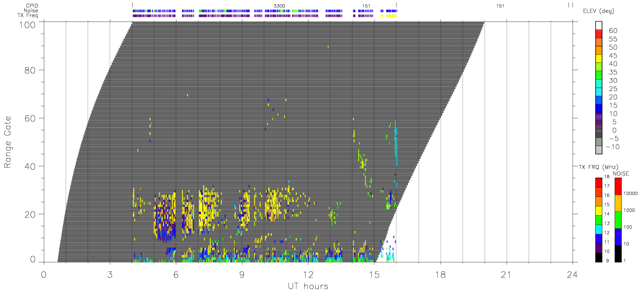
Task: Click the NOISE colorbar label '1'
Action: pyautogui.click(x=625, y=260)
